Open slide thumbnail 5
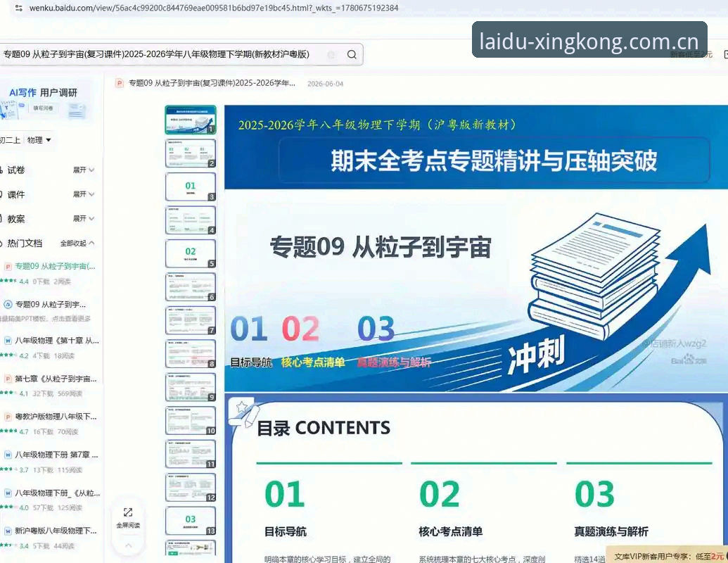Image resolution: width=728 pixels, height=563 pixels. pyautogui.click(x=191, y=253)
